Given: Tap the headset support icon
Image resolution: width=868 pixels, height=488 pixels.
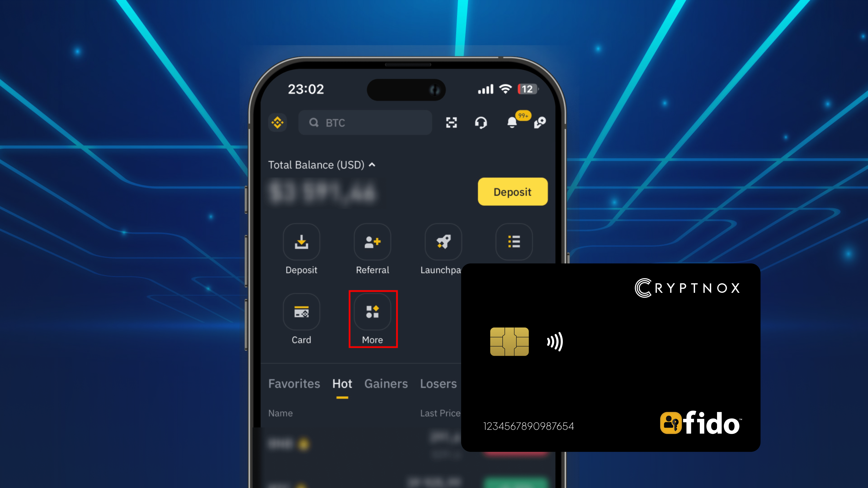Looking at the screenshot, I should click(481, 122).
